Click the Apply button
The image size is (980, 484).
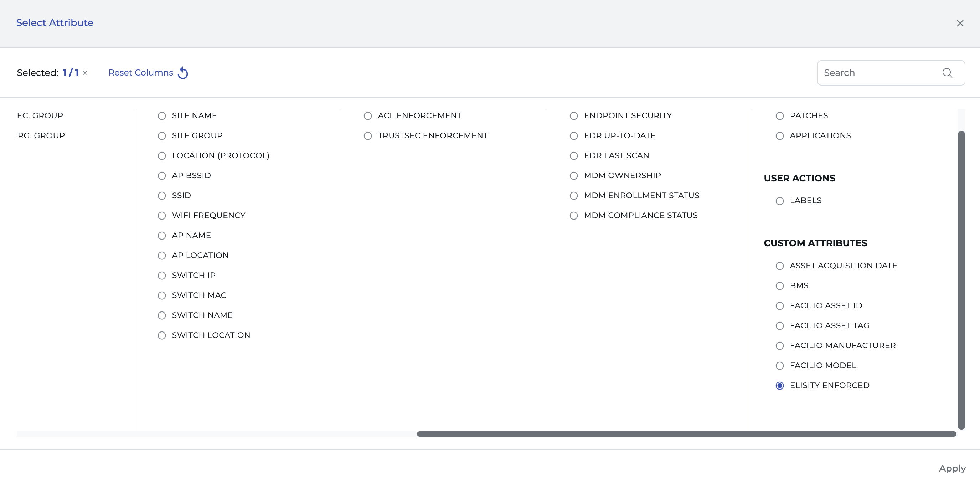click(952, 468)
